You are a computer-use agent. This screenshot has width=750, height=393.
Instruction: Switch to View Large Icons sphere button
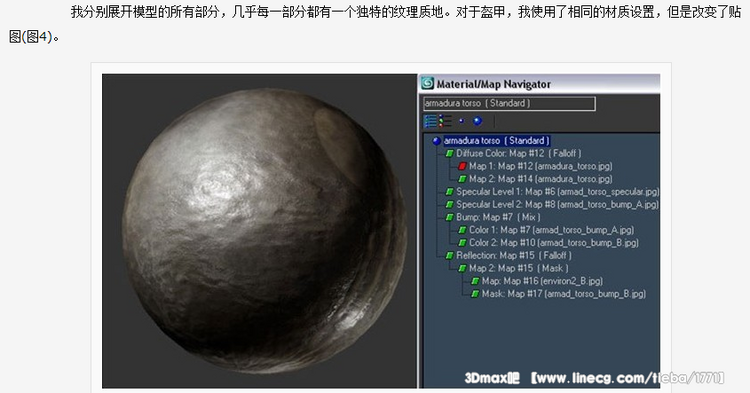click(477, 121)
